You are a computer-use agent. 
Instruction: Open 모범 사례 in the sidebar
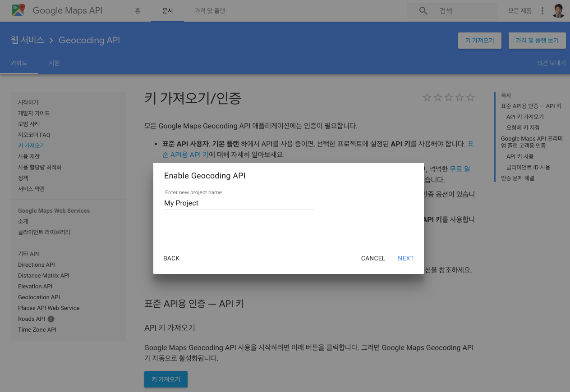pyautogui.click(x=29, y=124)
